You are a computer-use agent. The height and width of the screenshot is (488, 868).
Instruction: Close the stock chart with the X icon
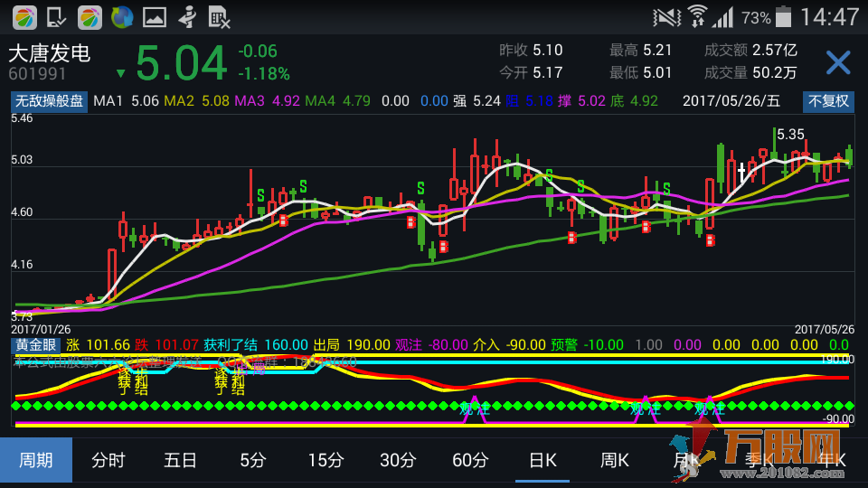coord(838,62)
